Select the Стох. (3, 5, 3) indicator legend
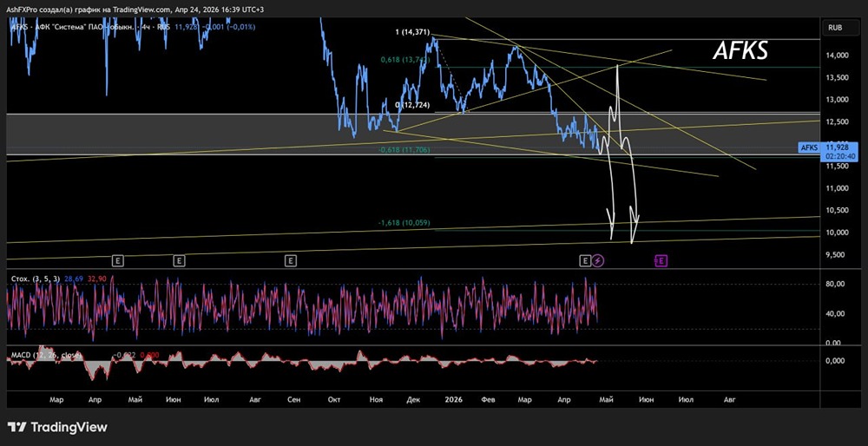This screenshot has width=868, height=446. [36, 279]
